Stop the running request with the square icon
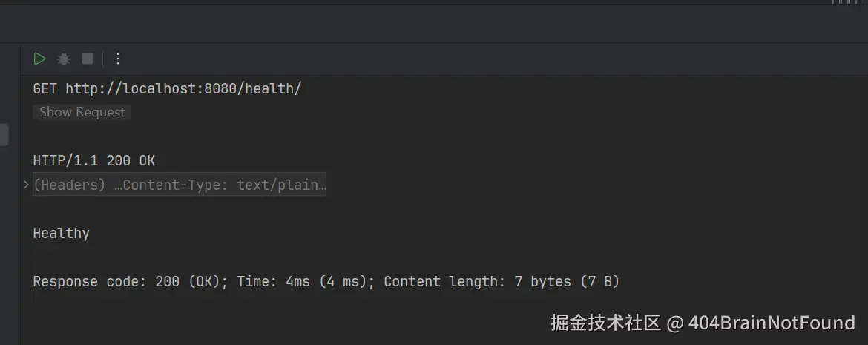Image resolution: width=868 pixels, height=345 pixels. tap(88, 59)
